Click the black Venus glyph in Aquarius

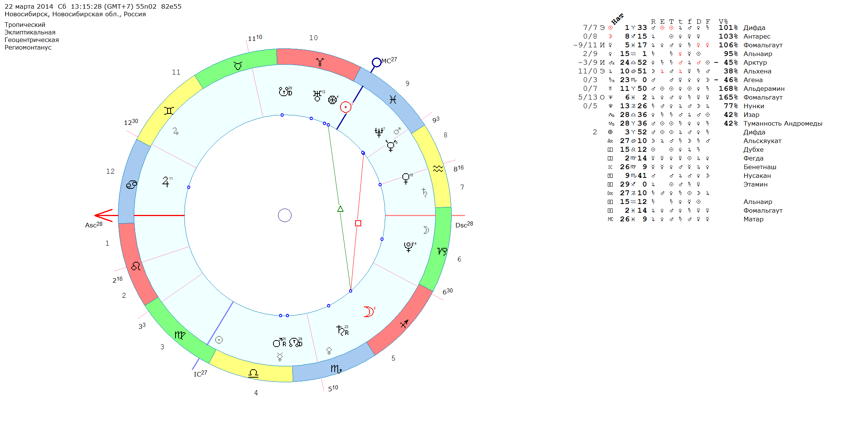pos(406,179)
